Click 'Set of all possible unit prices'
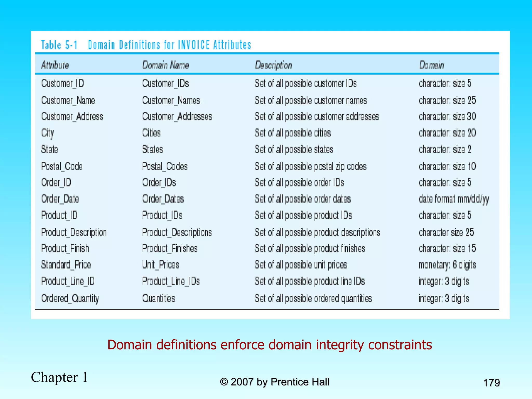This screenshot has height=399, width=532. click(x=301, y=265)
